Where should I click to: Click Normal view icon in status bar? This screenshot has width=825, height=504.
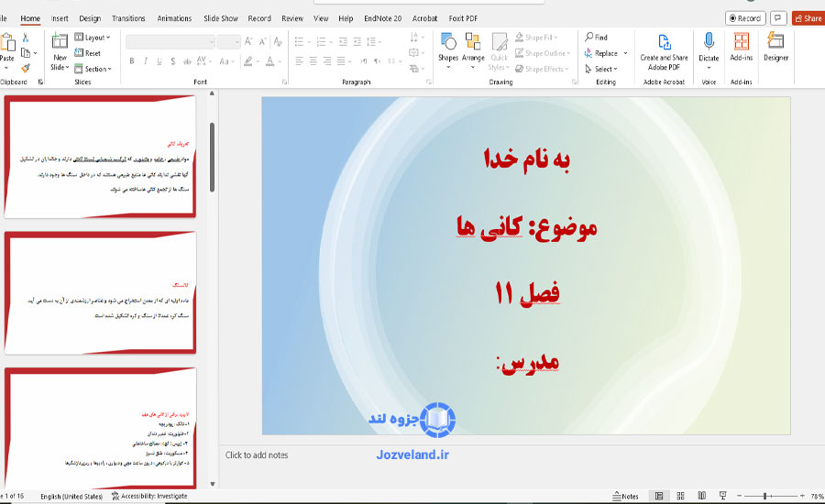pyautogui.click(x=659, y=496)
